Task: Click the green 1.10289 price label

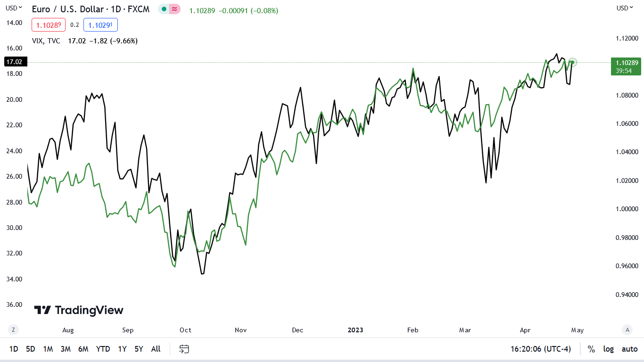Action: coord(625,62)
